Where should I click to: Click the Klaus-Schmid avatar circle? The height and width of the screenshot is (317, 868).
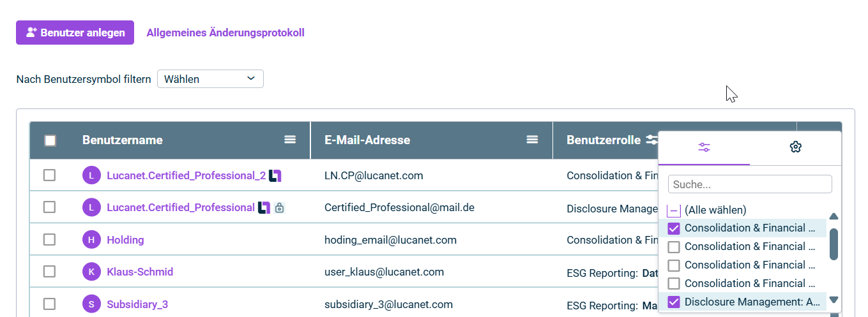91,272
